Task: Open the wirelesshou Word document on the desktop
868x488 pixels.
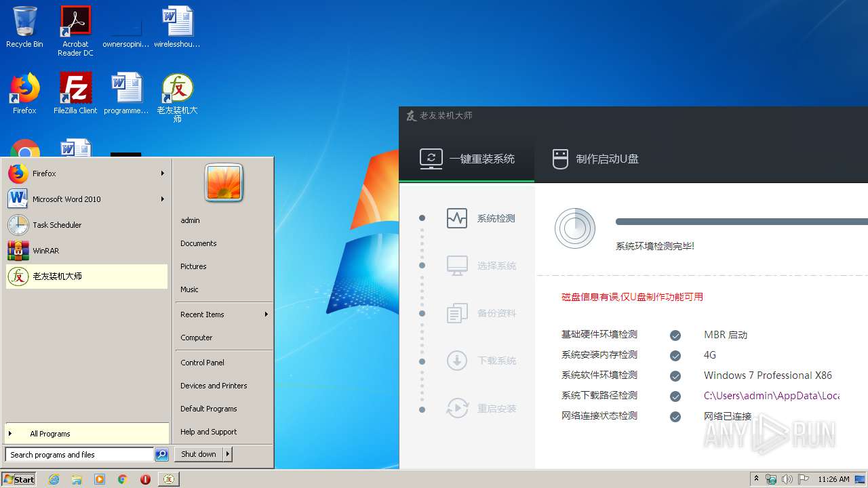Action: 177,27
